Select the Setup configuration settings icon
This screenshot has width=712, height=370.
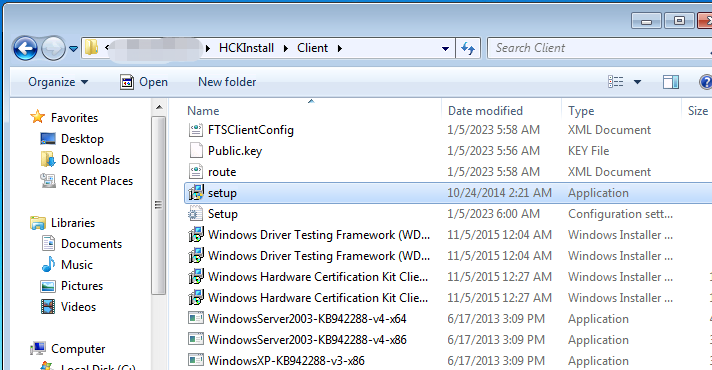(x=196, y=214)
